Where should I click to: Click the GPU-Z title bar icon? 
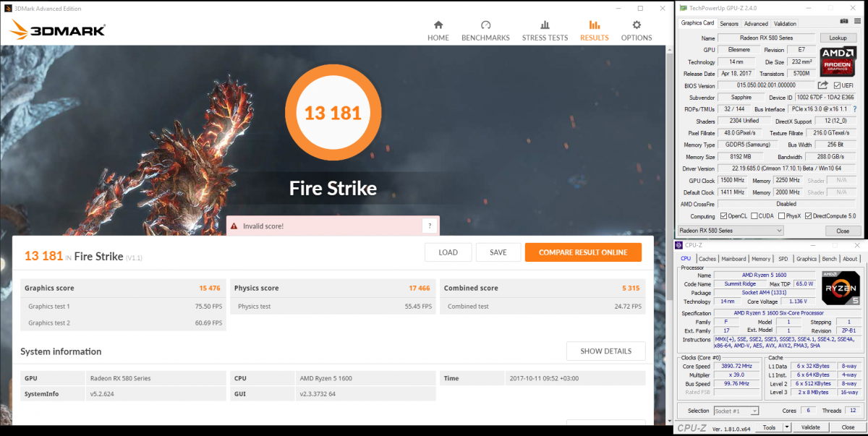point(684,8)
